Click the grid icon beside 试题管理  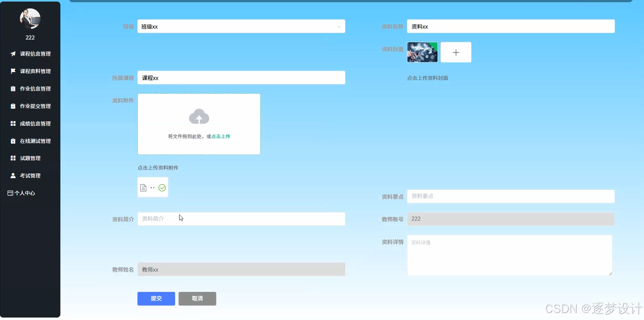13,158
